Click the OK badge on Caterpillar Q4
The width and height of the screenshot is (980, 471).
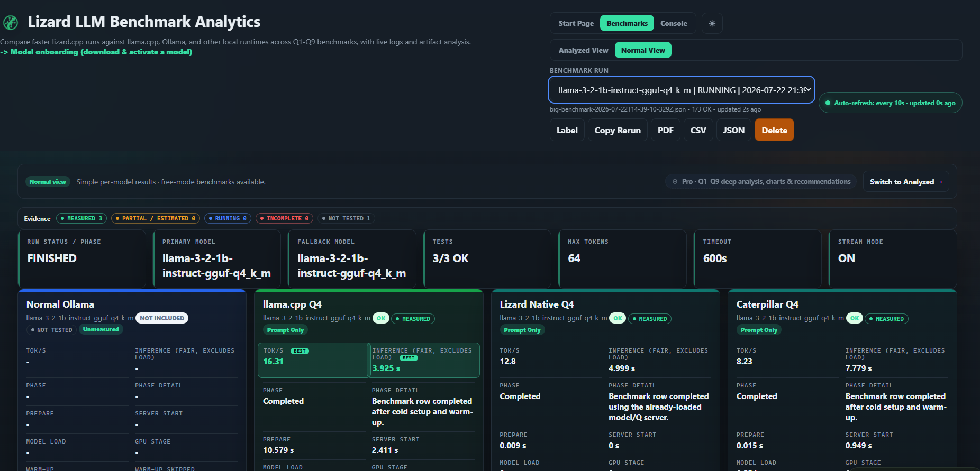point(855,318)
